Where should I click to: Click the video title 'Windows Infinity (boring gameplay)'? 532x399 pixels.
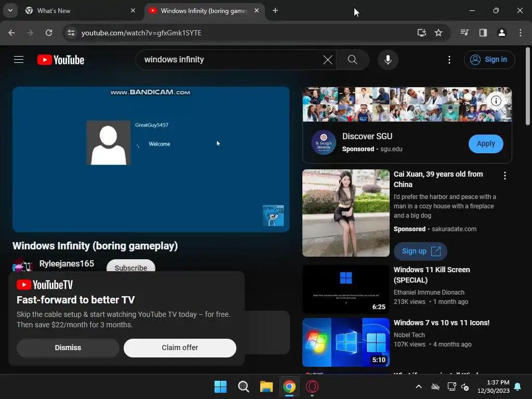click(x=95, y=246)
